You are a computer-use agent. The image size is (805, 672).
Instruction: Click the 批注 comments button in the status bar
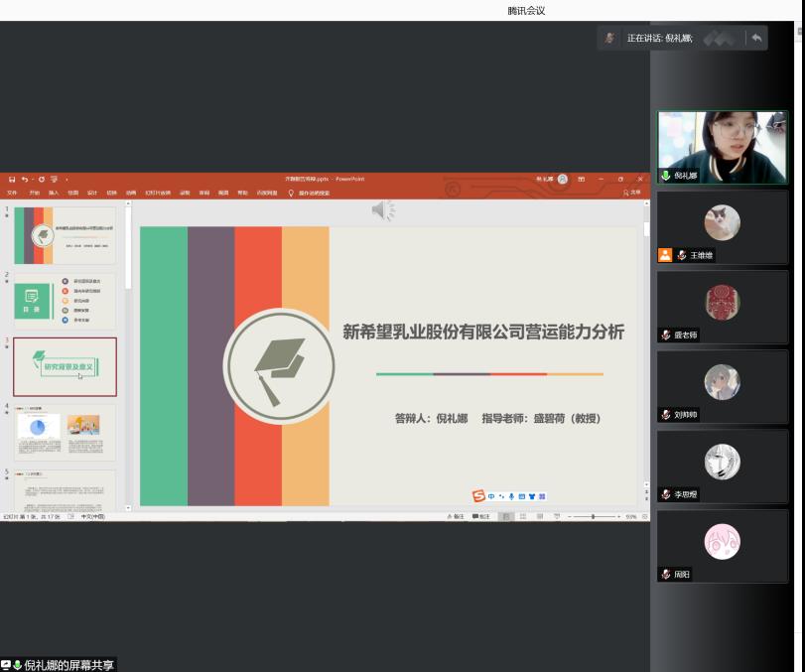(481, 517)
